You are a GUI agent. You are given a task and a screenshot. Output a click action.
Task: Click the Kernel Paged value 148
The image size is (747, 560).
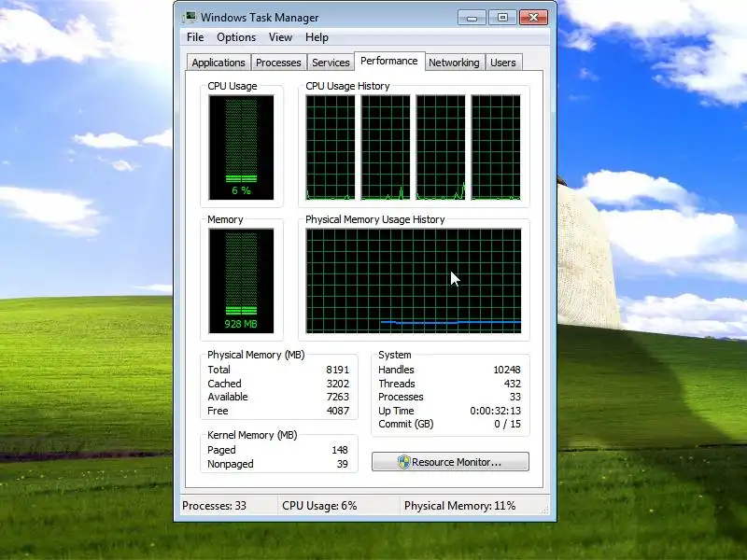340,450
